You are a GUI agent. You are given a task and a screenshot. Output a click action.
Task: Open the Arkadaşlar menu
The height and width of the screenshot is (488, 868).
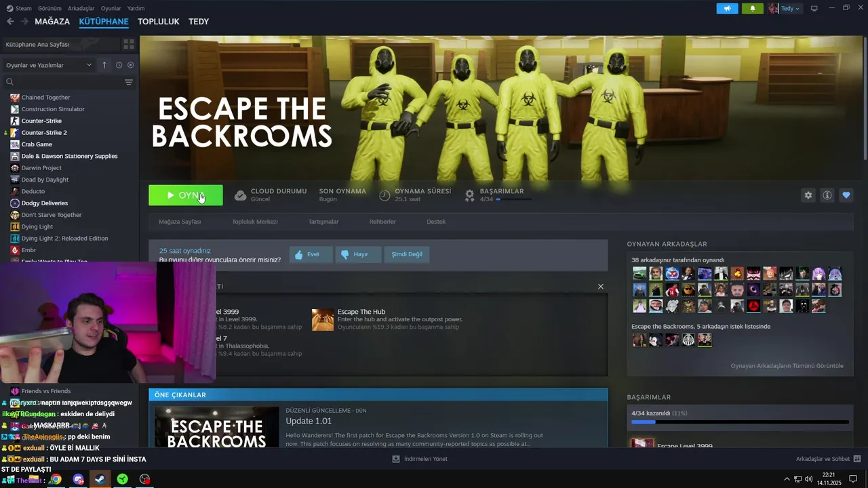[81, 8]
